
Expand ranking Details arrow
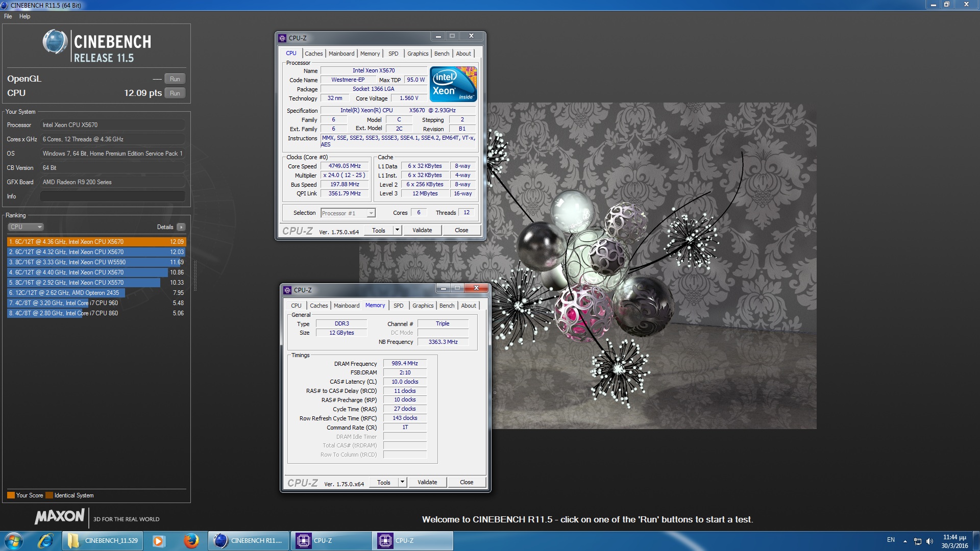[x=181, y=227]
